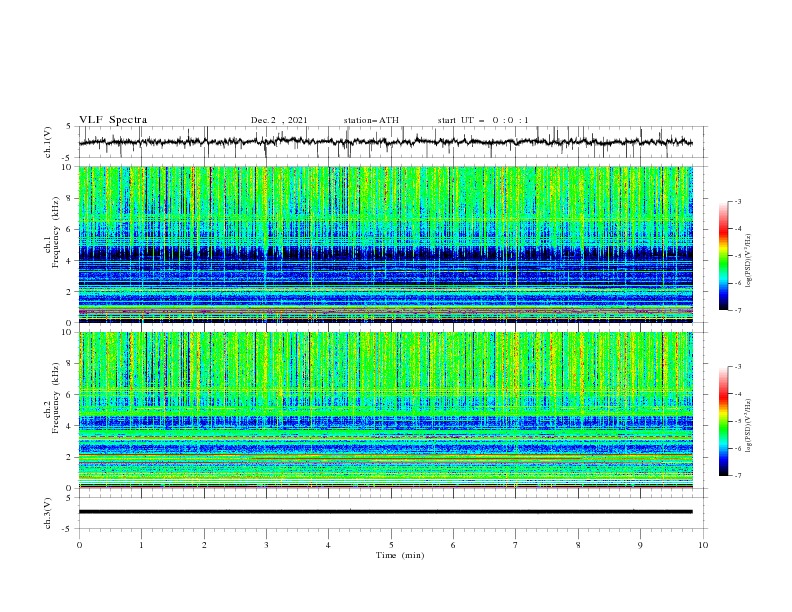Click time axis tick label "1"

[x=141, y=545]
